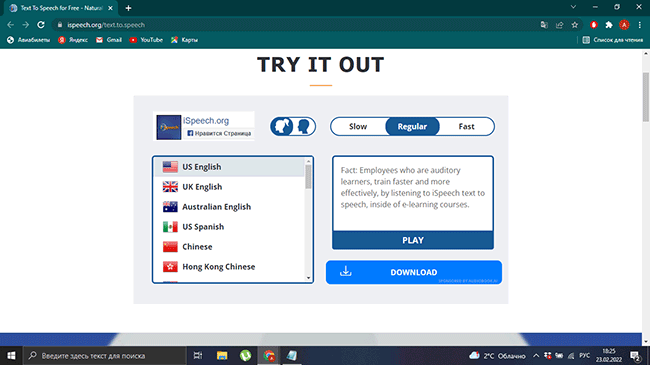Choose Chinese language option

point(229,246)
